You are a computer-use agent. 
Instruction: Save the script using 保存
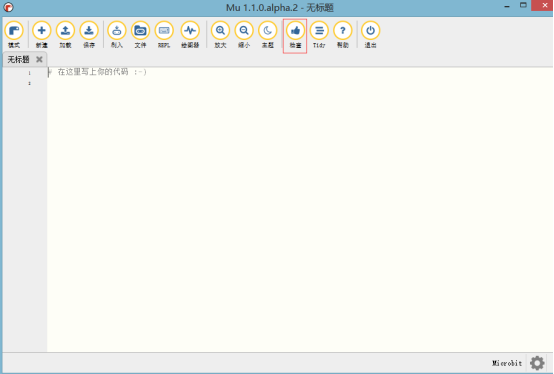(x=89, y=34)
